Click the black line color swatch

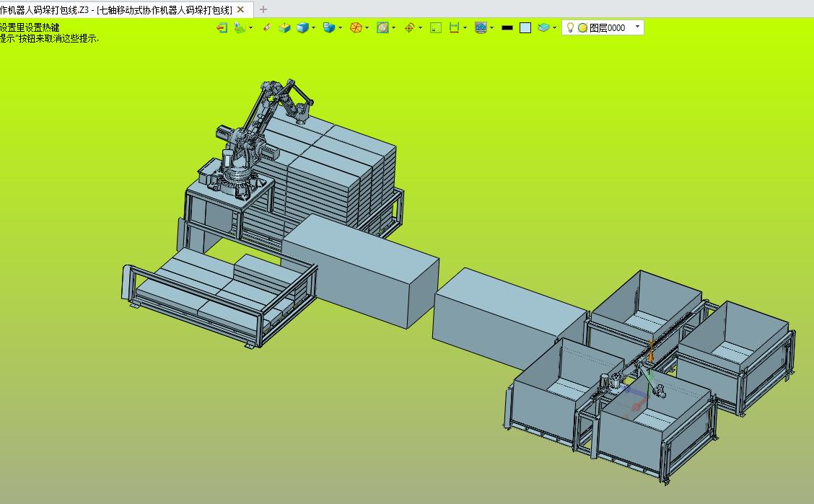click(507, 27)
